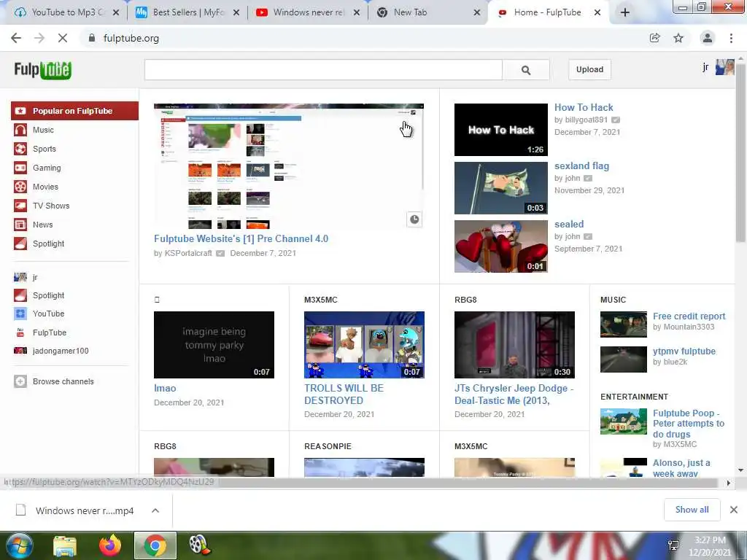Click horizontal scrollbar right arrow

point(729,483)
